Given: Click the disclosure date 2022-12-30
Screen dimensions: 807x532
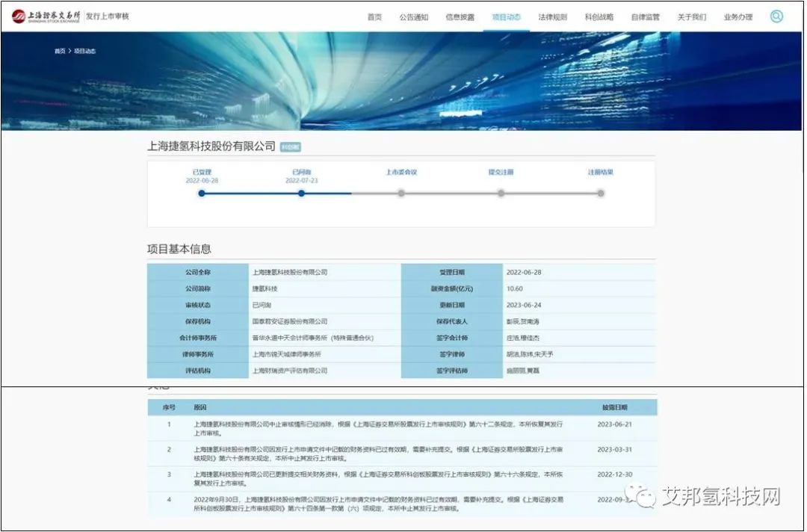Looking at the screenshot, I should pyautogui.click(x=614, y=474).
